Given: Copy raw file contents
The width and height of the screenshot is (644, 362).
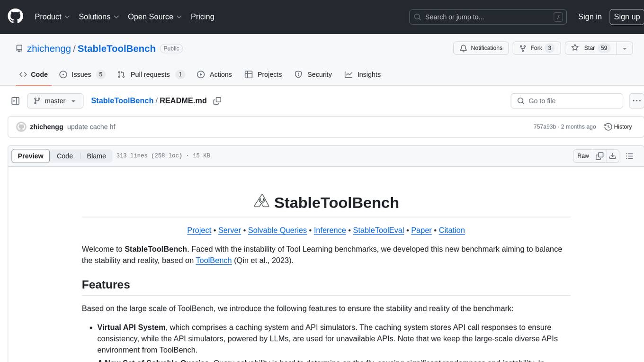Looking at the screenshot, I should click(599, 156).
